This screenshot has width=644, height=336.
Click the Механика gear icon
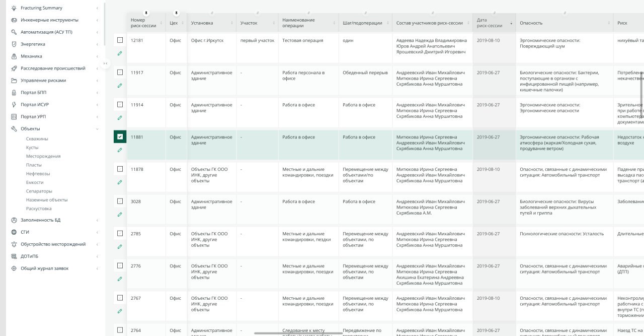tap(14, 56)
